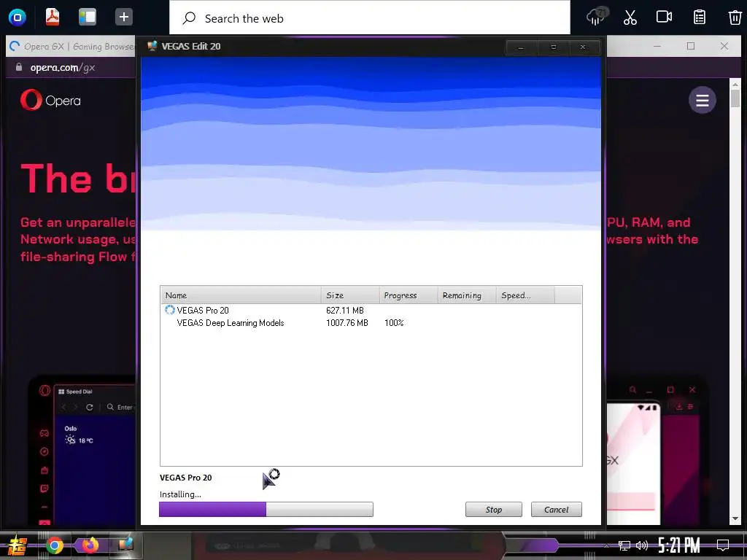Click the VEGAS Edit 20 title bar icon
This screenshot has height=560, width=747.
152,46
